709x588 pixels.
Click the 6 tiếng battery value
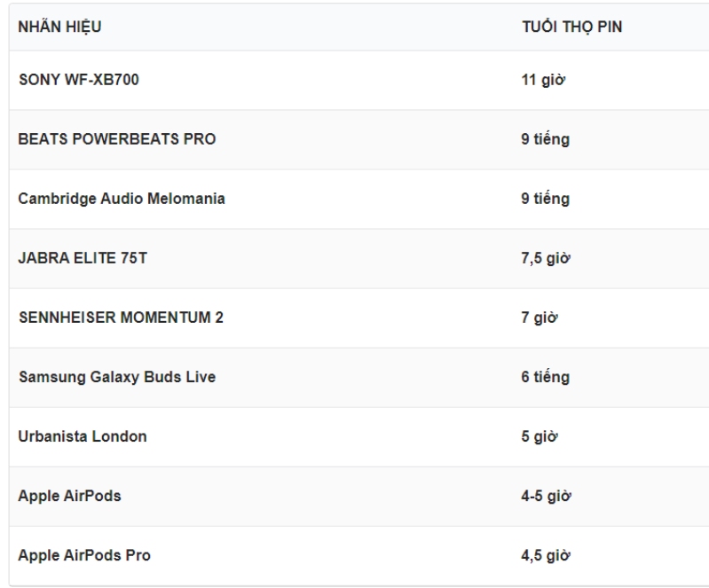point(546,377)
